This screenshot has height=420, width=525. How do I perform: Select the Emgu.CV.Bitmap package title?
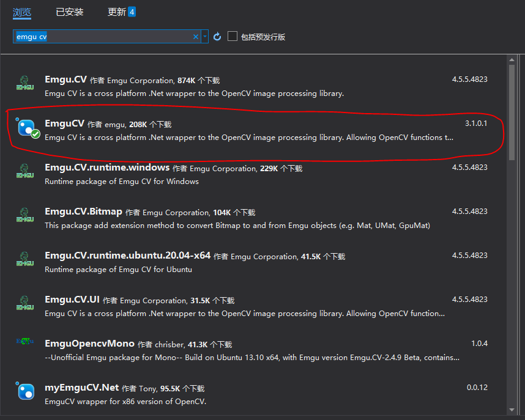pos(83,212)
